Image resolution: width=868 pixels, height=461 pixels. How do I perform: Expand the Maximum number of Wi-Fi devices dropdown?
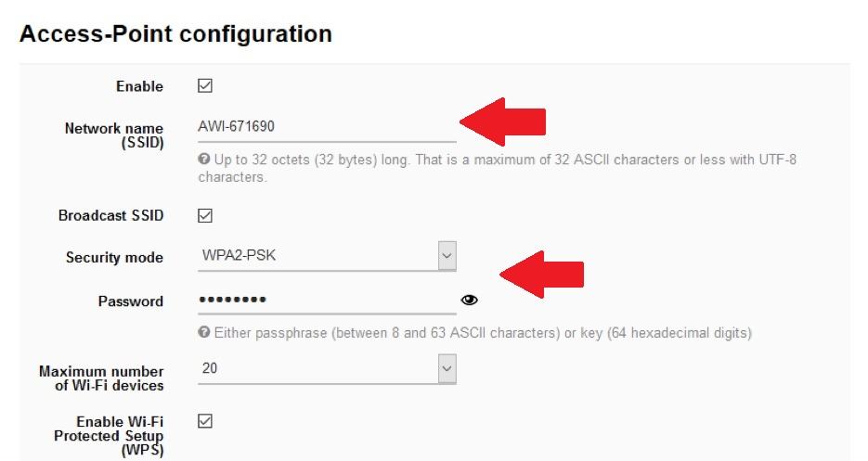point(327,368)
